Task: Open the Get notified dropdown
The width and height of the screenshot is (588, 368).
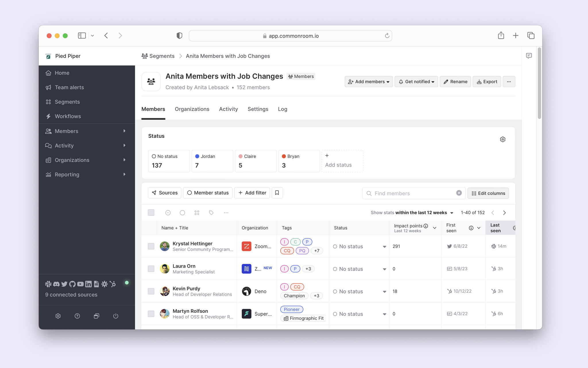Action: (x=417, y=81)
